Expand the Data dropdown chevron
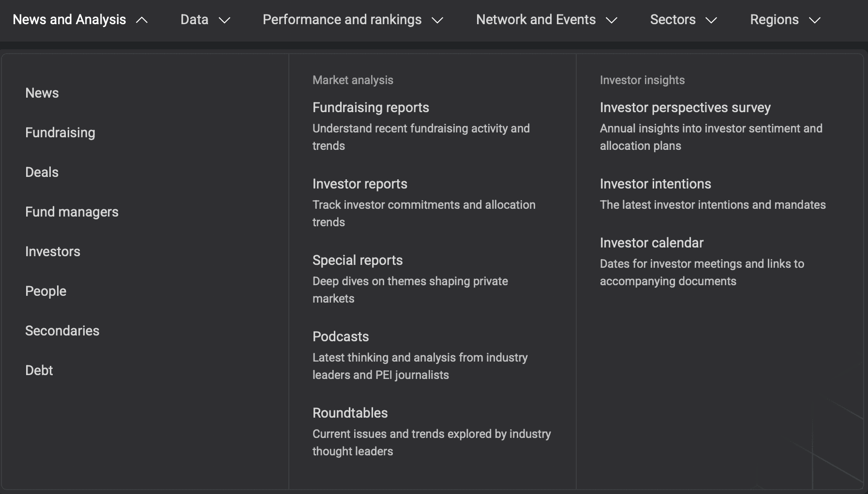The image size is (868, 494). pyautogui.click(x=224, y=20)
